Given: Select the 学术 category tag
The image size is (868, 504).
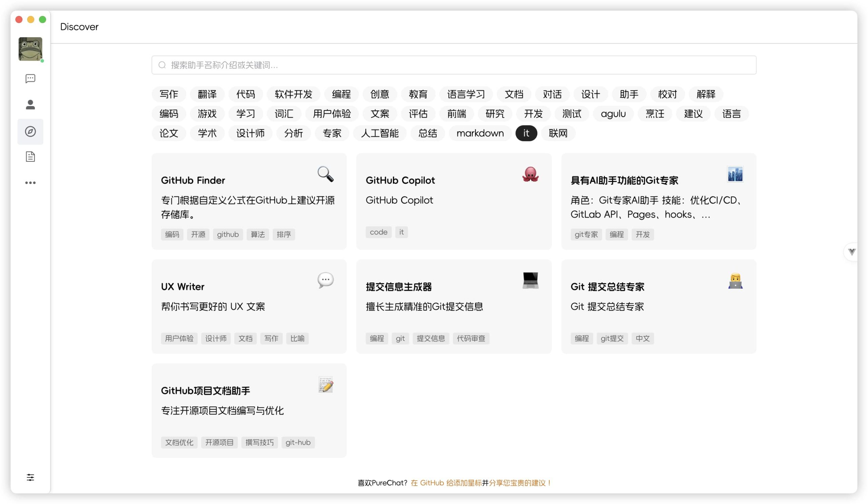Looking at the screenshot, I should coord(208,133).
